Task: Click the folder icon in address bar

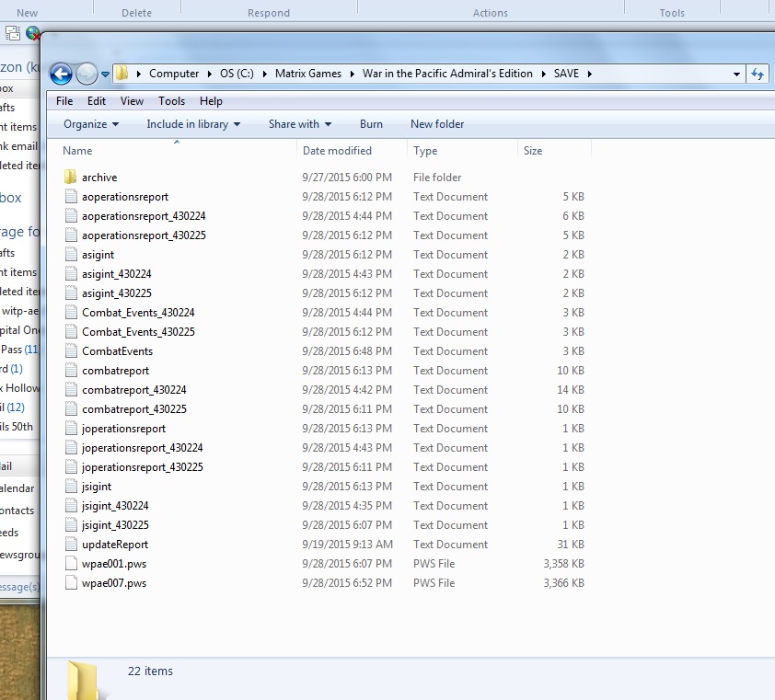Action: tap(121, 74)
